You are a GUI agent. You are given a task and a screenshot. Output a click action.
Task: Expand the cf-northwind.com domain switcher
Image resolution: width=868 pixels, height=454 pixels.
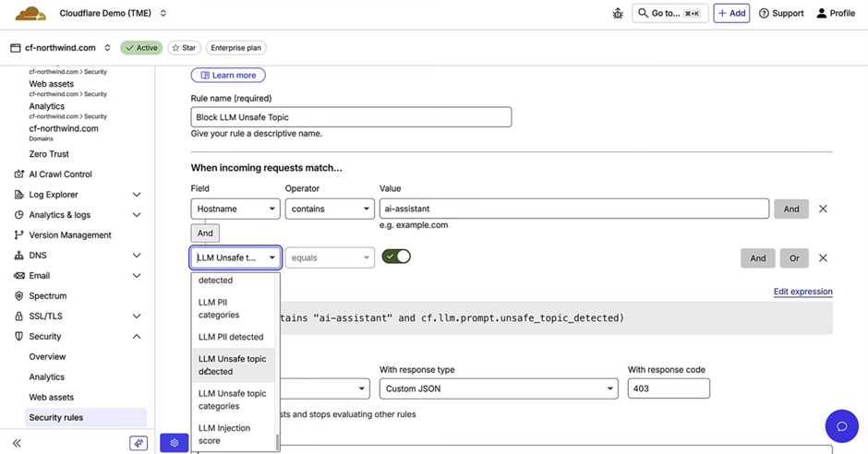tap(107, 48)
